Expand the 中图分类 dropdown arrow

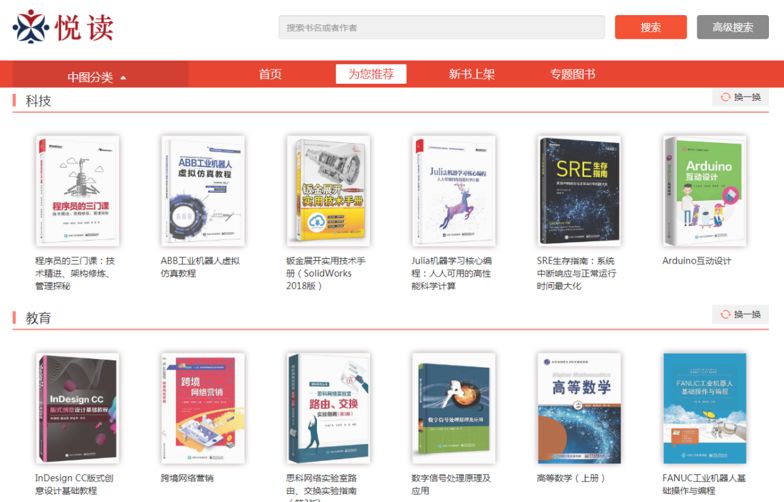[x=124, y=78]
